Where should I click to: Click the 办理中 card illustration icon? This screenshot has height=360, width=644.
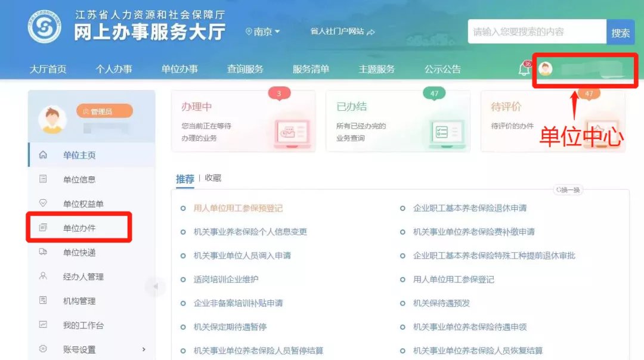pos(292,133)
